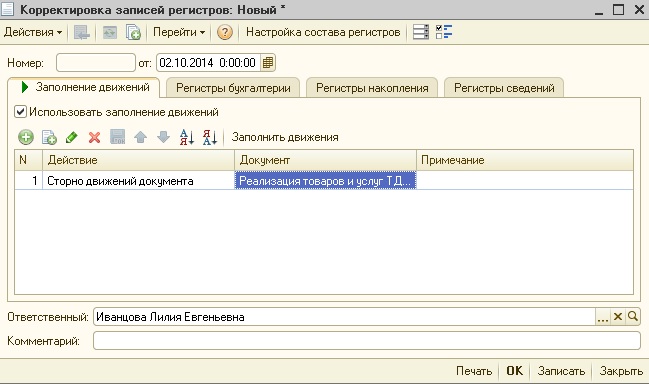Open the Действия dropdown menu
This screenshot has width=649, height=384.
(33, 32)
